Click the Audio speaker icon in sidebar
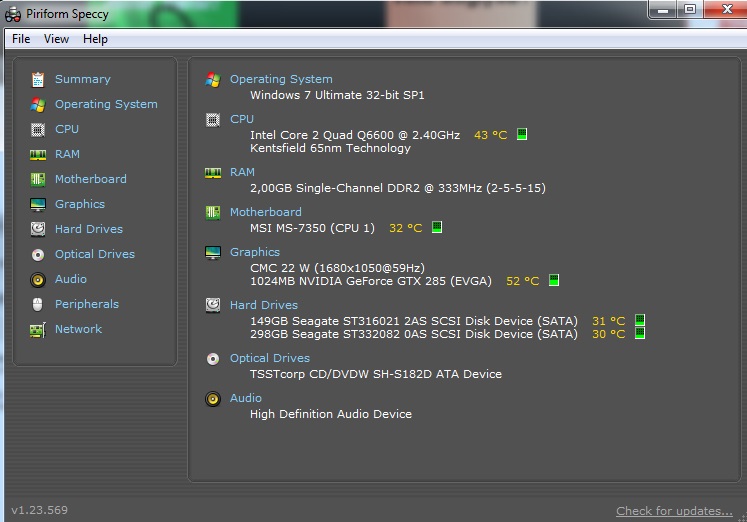 click(x=38, y=280)
